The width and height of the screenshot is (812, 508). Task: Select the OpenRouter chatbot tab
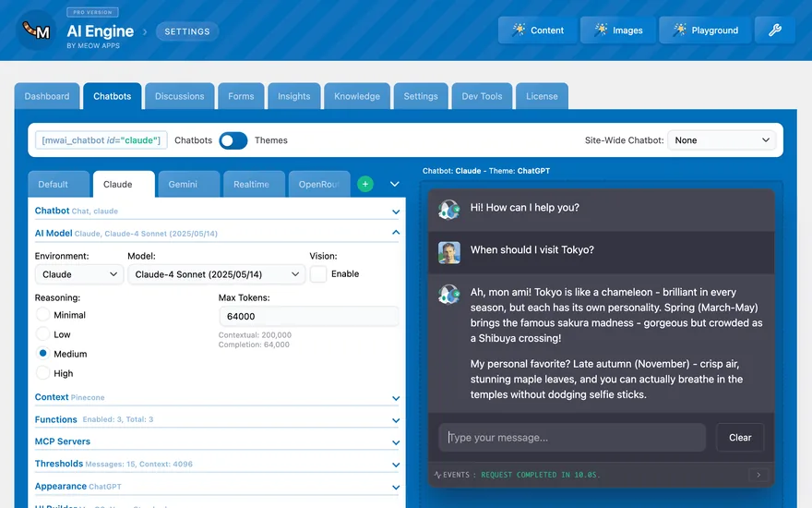pyautogui.click(x=319, y=185)
